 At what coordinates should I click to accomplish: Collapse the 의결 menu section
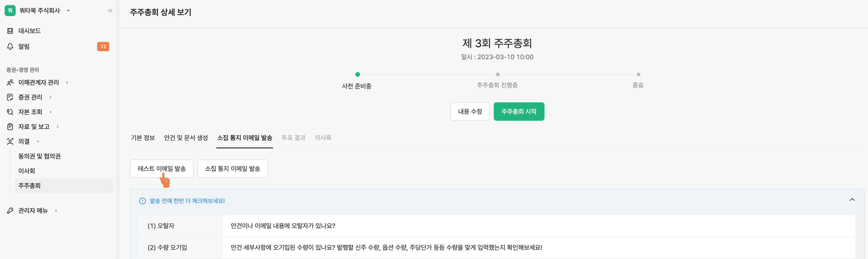pyautogui.click(x=38, y=141)
